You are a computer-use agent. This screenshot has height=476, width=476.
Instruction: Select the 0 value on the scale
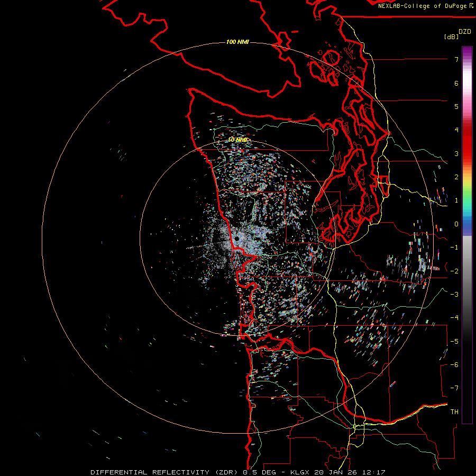click(x=456, y=224)
